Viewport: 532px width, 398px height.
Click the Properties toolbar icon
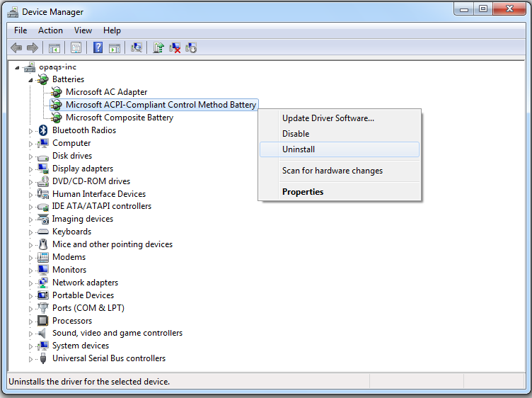(76, 47)
